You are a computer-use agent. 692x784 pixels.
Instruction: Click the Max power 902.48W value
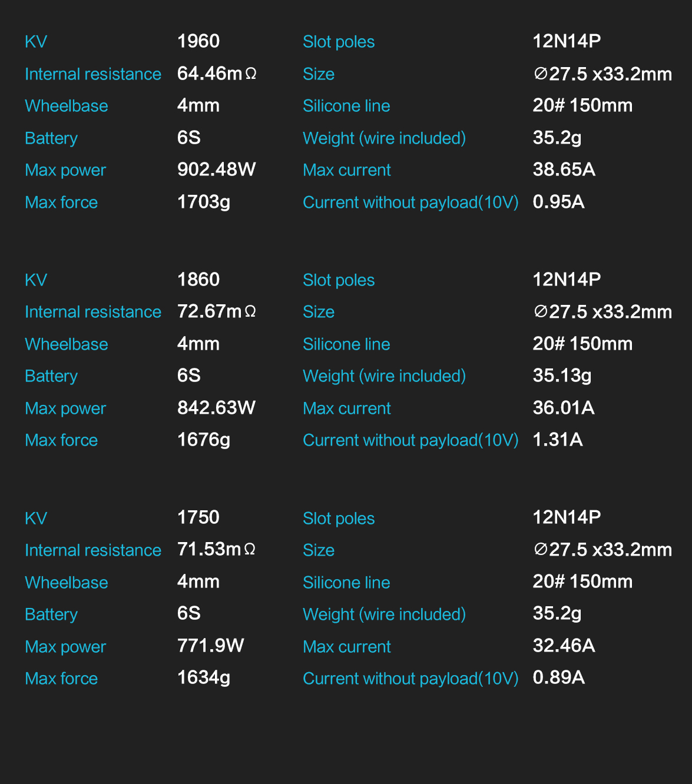click(217, 170)
